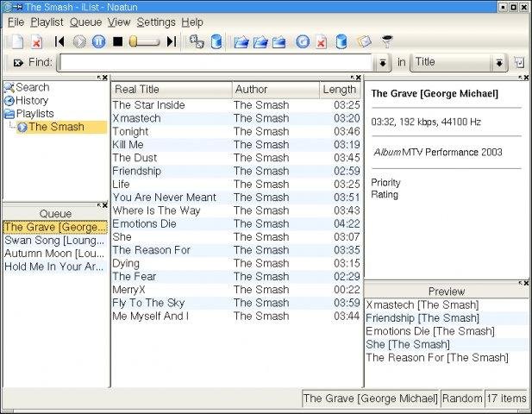The image size is (532, 414).
Task: Select track Me Myself And I
Action: [x=235, y=317]
